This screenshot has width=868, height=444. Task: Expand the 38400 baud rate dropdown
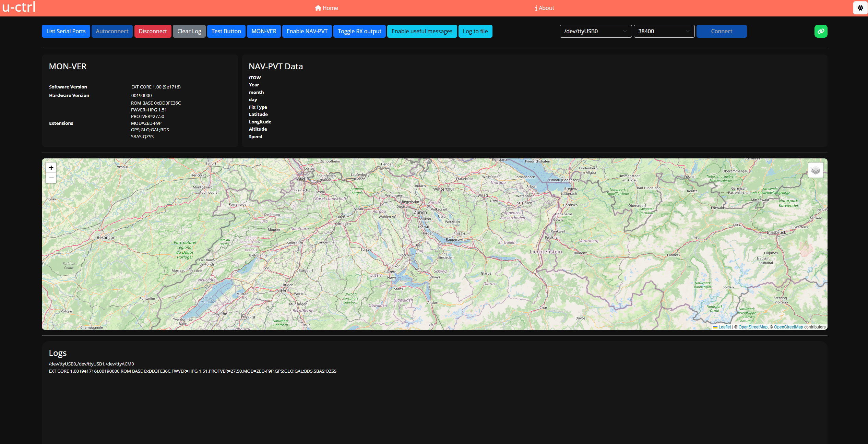(x=664, y=31)
